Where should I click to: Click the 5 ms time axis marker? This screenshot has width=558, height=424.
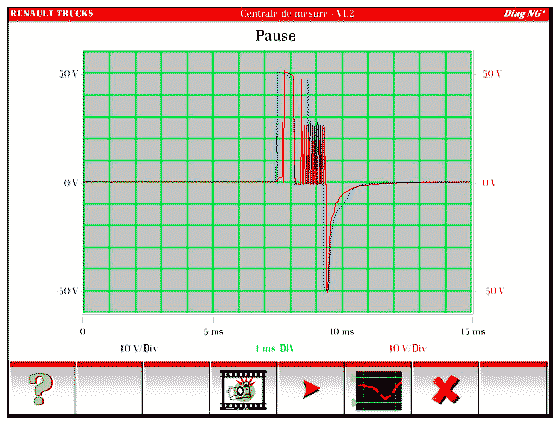click(x=214, y=332)
